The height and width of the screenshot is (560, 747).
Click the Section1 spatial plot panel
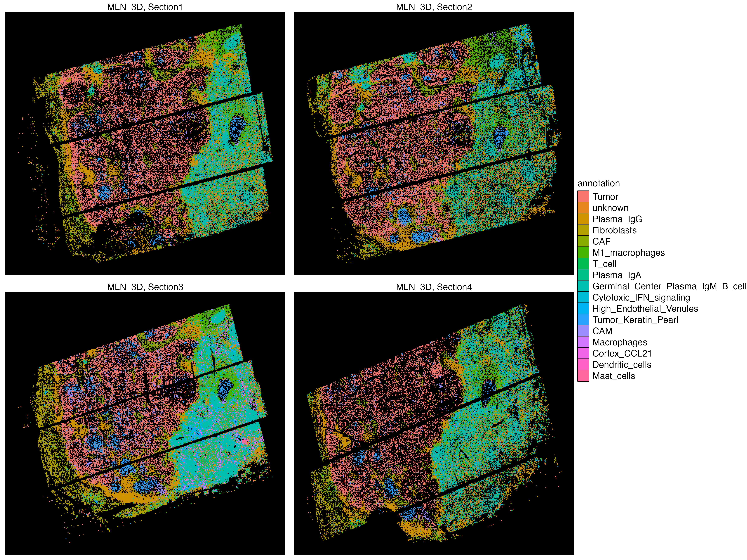click(145, 143)
